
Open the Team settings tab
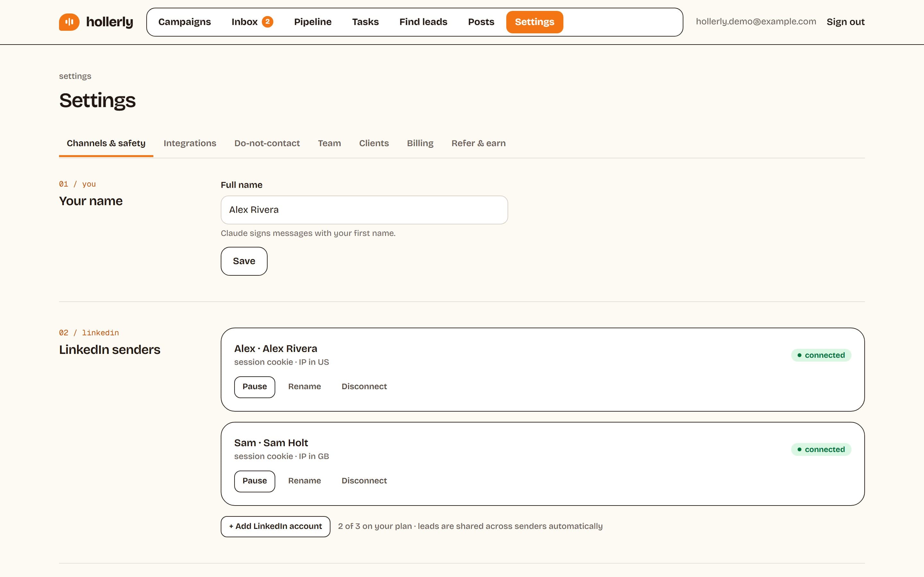pos(329,143)
